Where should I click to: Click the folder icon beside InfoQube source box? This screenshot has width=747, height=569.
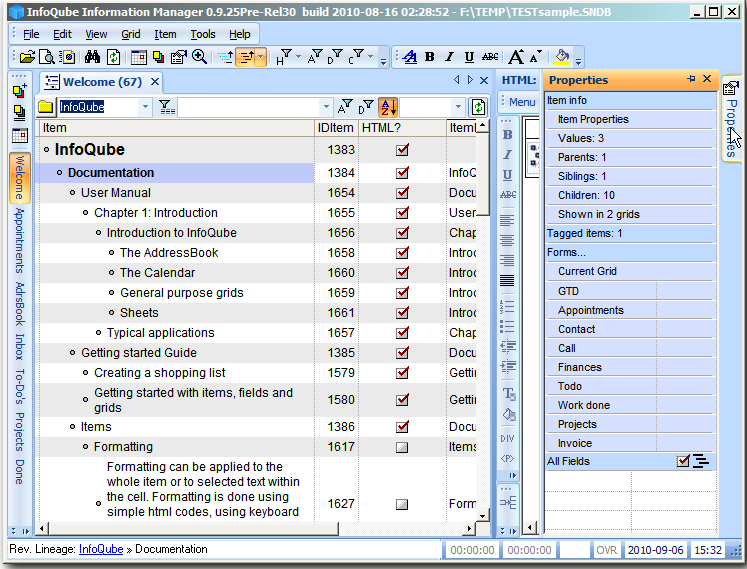[46, 107]
